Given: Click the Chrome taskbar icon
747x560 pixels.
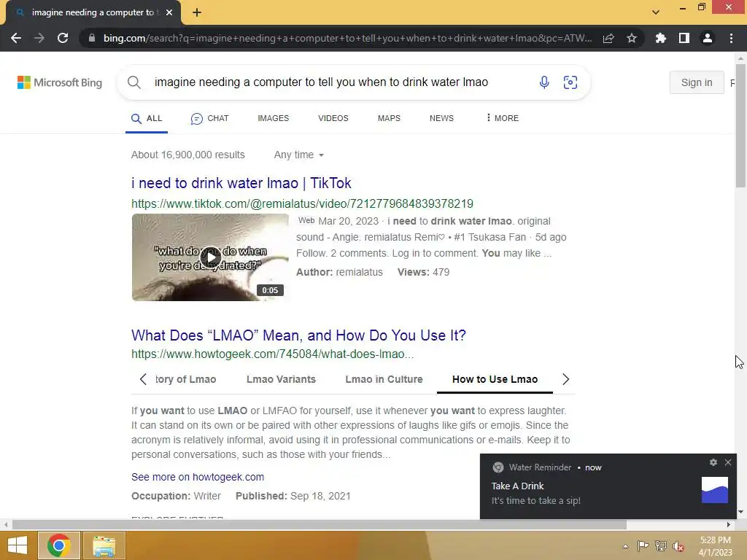Looking at the screenshot, I should click(58, 545).
